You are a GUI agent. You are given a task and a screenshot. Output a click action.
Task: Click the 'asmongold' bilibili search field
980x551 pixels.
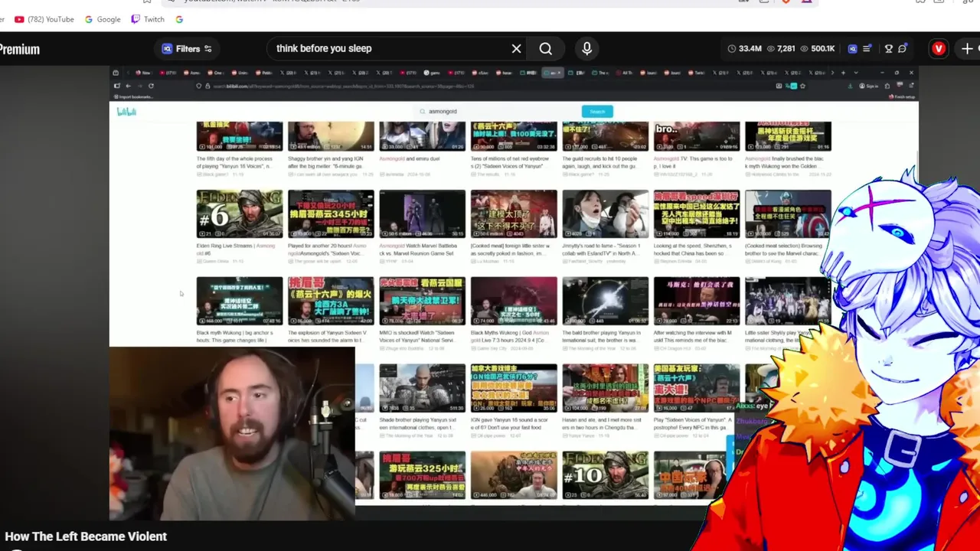498,112
